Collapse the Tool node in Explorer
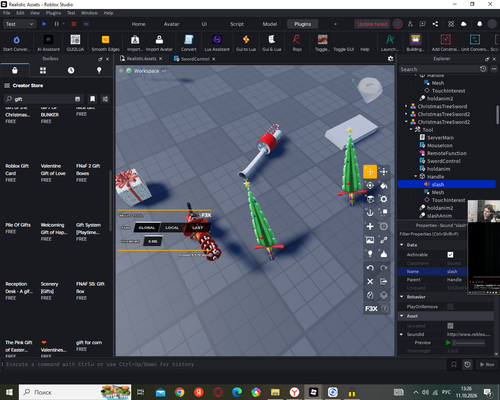The height and width of the screenshot is (400, 500). [411, 130]
